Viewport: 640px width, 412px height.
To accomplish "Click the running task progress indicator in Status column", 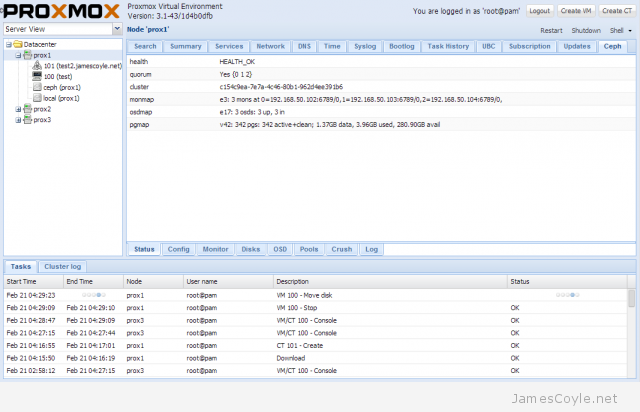I will point(567,295).
